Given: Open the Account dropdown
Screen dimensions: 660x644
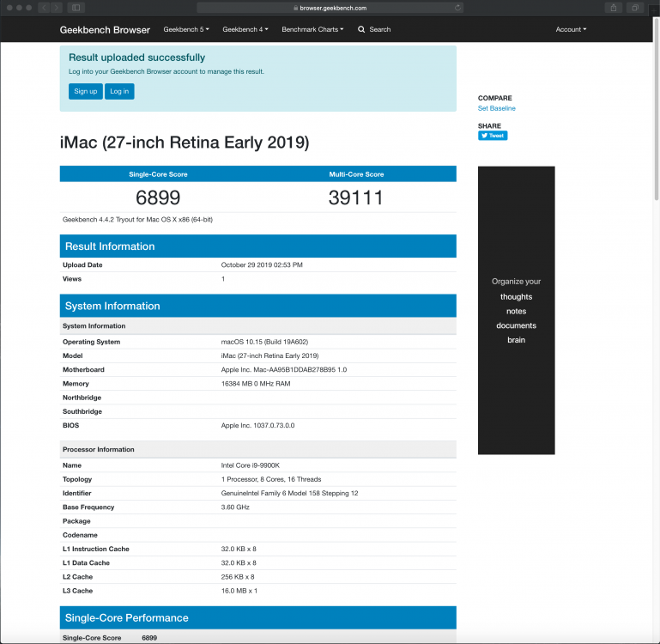Looking at the screenshot, I should coord(571,29).
